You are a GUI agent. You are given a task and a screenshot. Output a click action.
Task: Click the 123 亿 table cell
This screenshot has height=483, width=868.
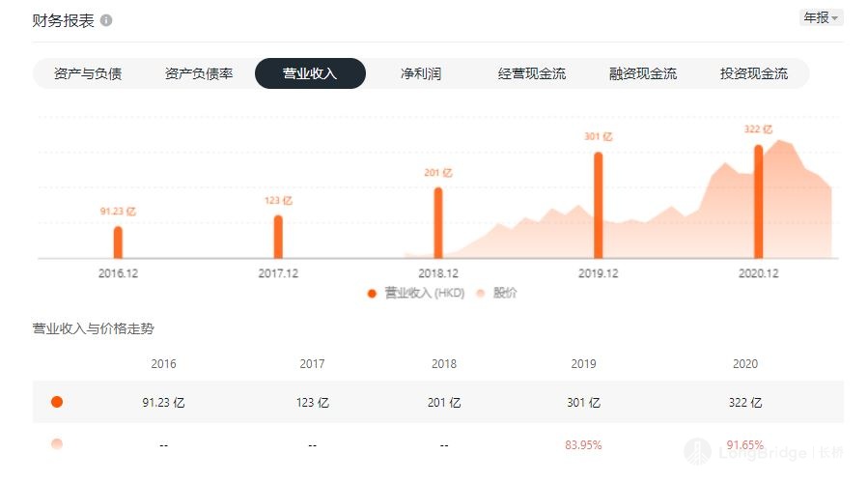(x=312, y=403)
